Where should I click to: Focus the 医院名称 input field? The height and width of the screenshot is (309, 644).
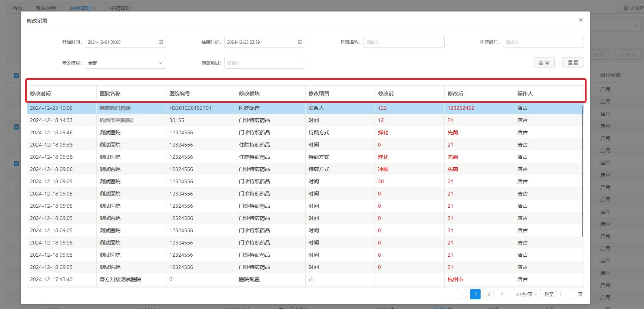coord(404,42)
